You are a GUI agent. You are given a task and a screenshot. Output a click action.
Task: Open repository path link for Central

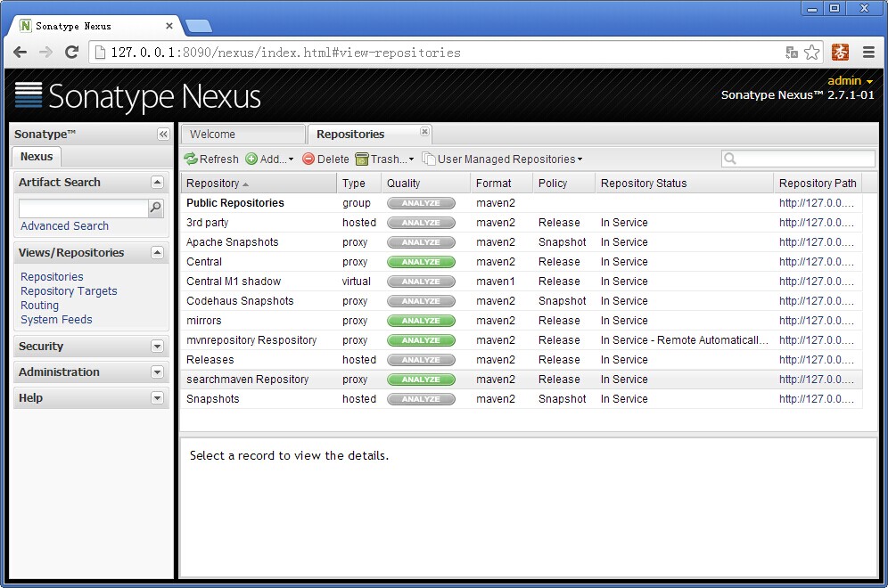[816, 262]
